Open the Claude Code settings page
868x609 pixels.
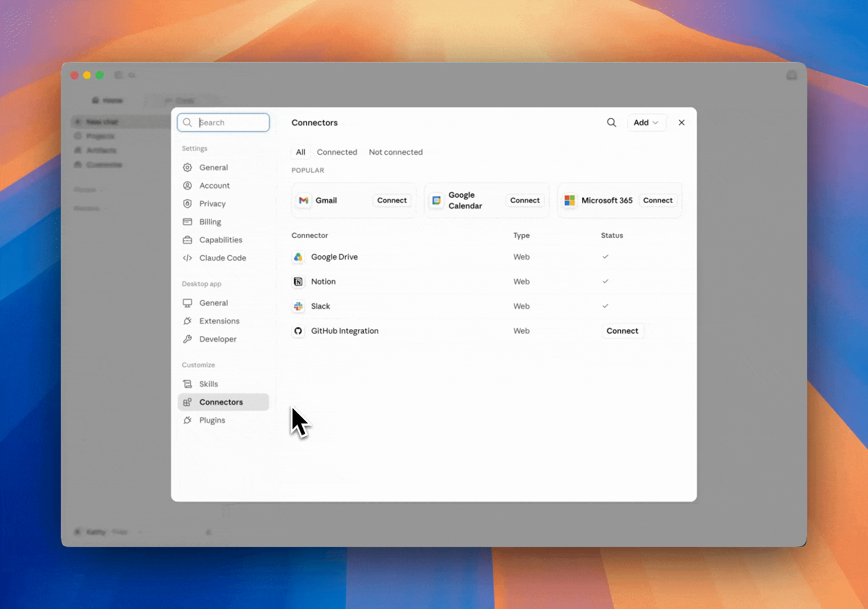(x=223, y=258)
